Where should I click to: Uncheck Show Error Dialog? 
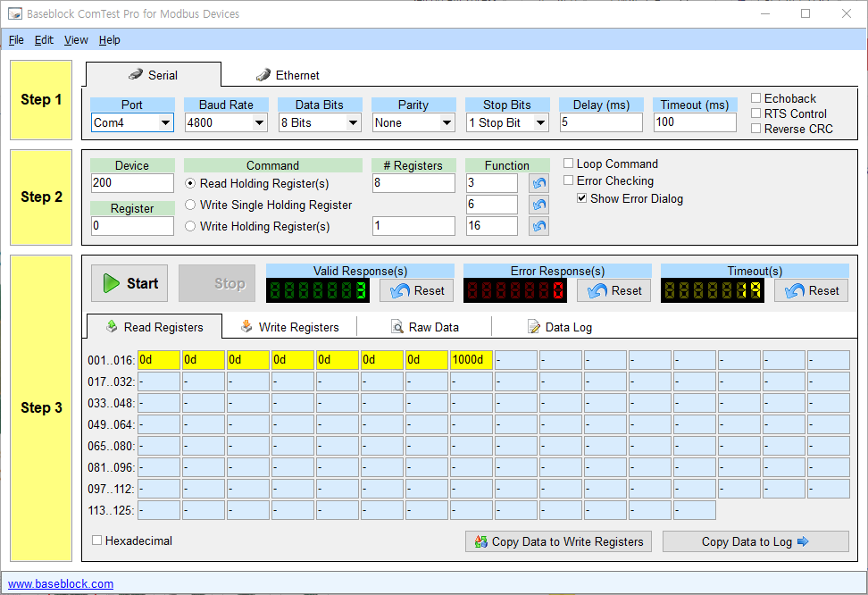pyautogui.click(x=581, y=198)
